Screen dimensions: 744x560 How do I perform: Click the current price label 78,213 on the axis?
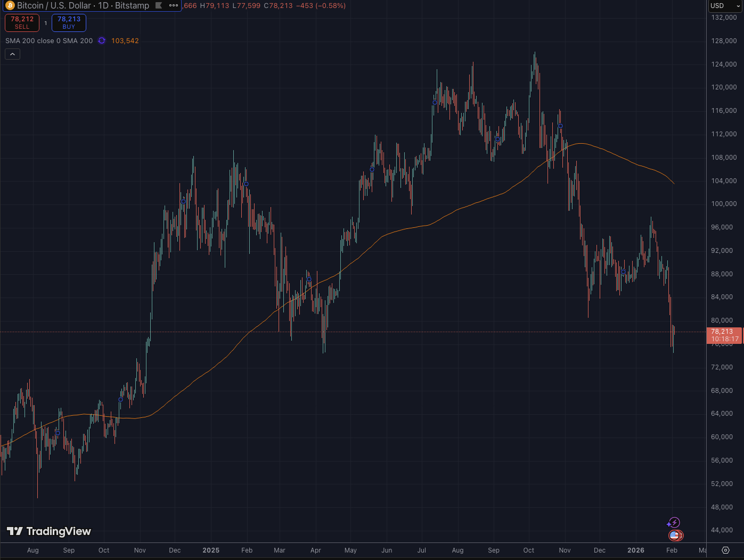coord(724,335)
